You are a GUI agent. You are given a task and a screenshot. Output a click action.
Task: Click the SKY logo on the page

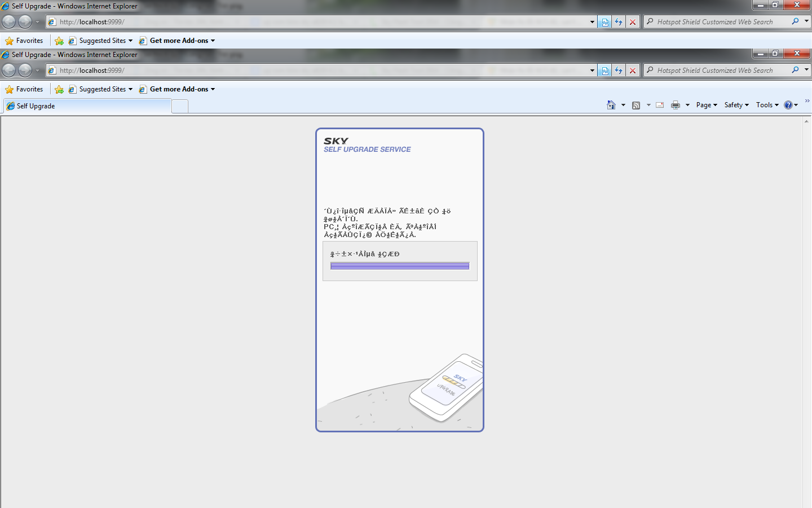tap(336, 141)
